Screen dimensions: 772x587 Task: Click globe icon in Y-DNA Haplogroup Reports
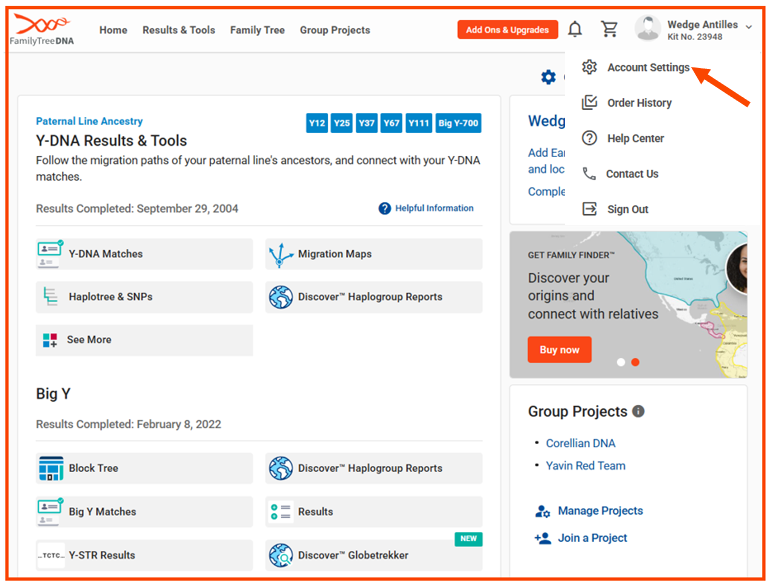coord(281,297)
